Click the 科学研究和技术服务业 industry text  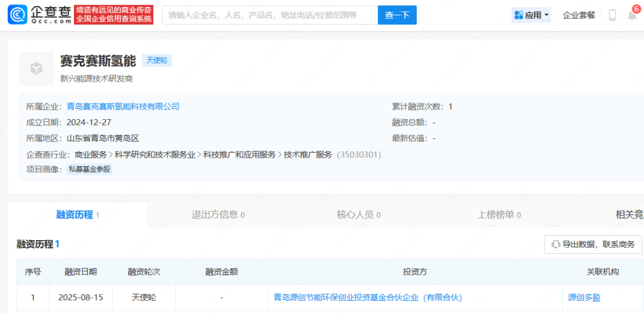point(155,155)
